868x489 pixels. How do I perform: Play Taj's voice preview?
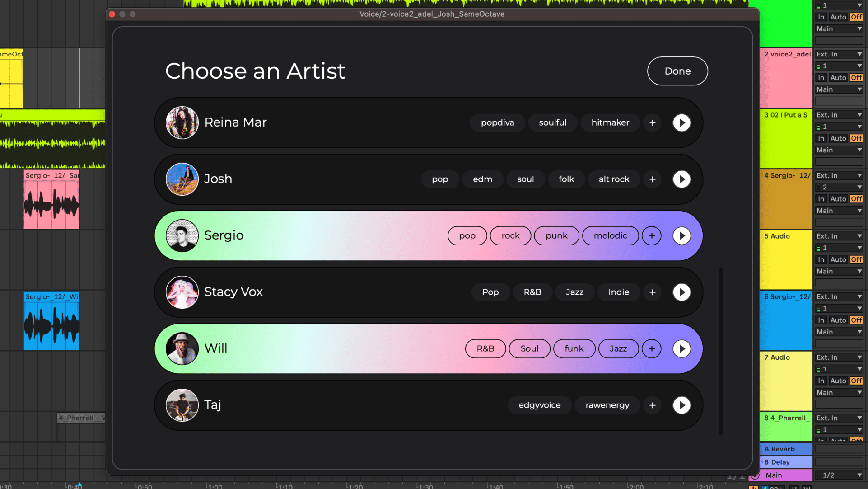(681, 405)
